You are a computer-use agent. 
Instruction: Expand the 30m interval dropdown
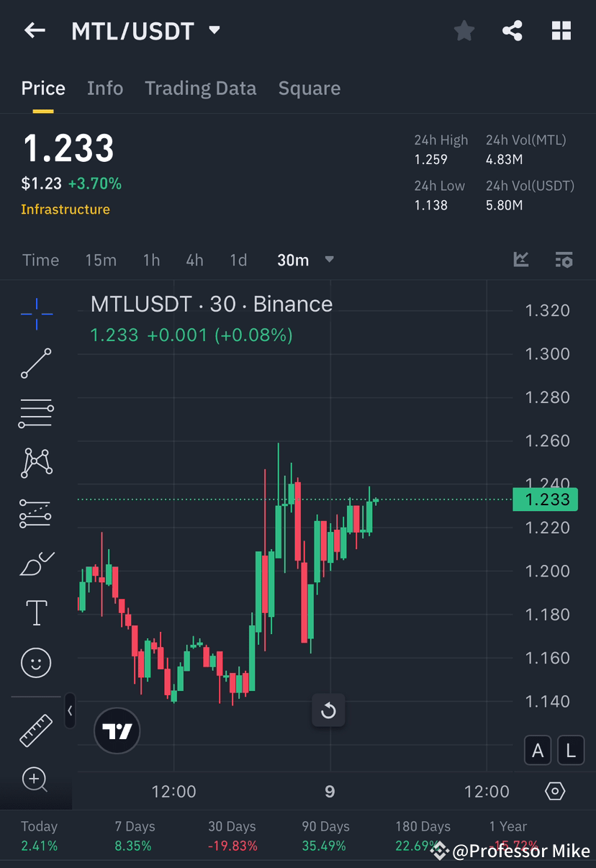(x=329, y=260)
